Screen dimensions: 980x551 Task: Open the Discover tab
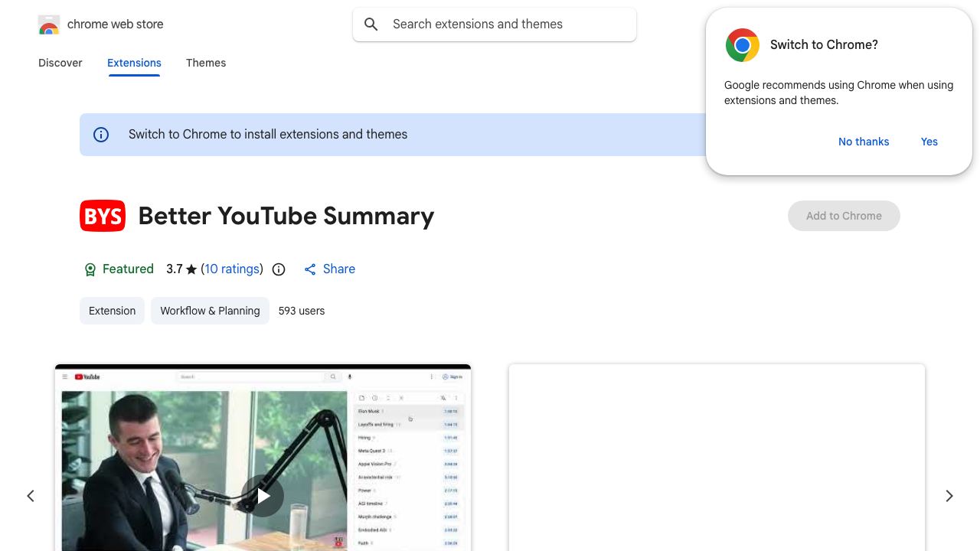pyautogui.click(x=60, y=63)
